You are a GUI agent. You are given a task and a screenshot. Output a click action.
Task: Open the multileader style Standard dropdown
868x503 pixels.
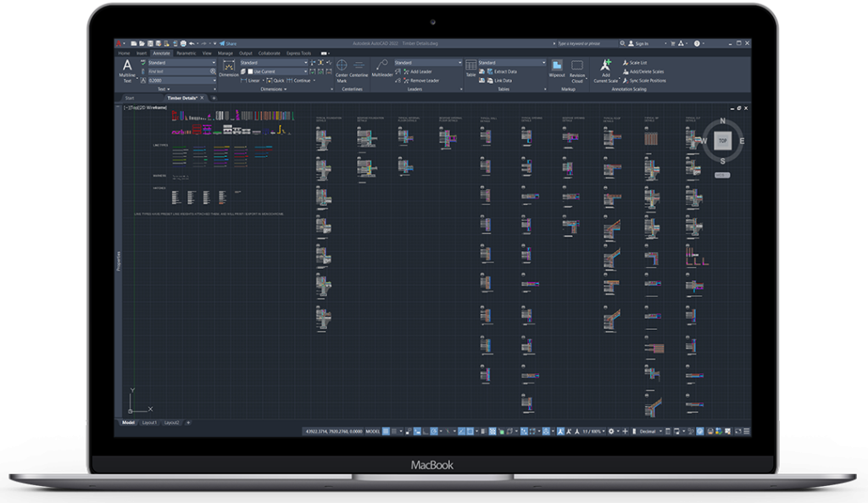(x=427, y=63)
